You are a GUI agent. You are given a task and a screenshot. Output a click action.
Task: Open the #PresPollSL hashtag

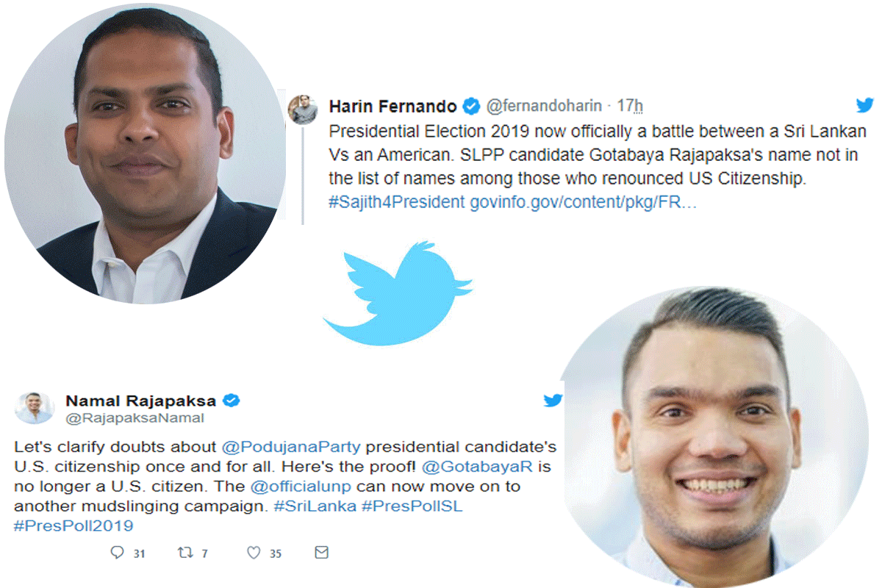412,506
